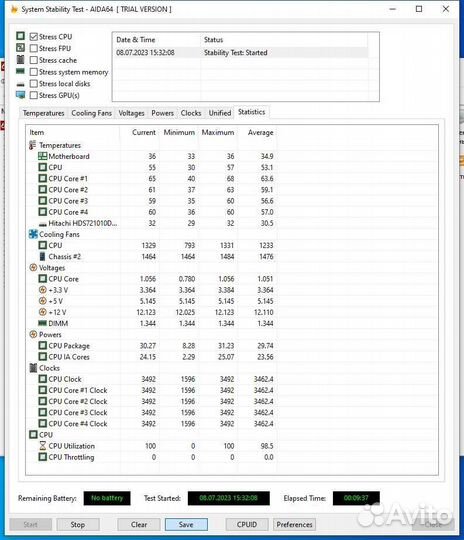Select the CPU IA Cores power row

152,357
